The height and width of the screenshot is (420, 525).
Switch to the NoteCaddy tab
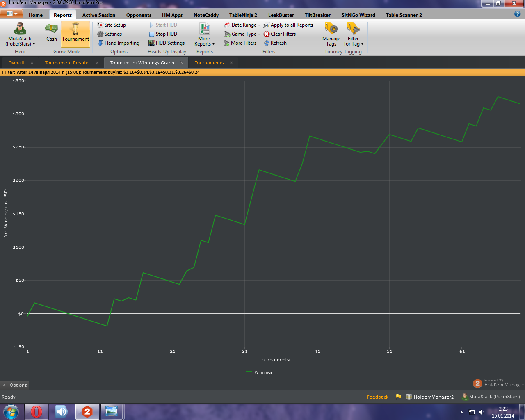pyautogui.click(x=206, y=15)
